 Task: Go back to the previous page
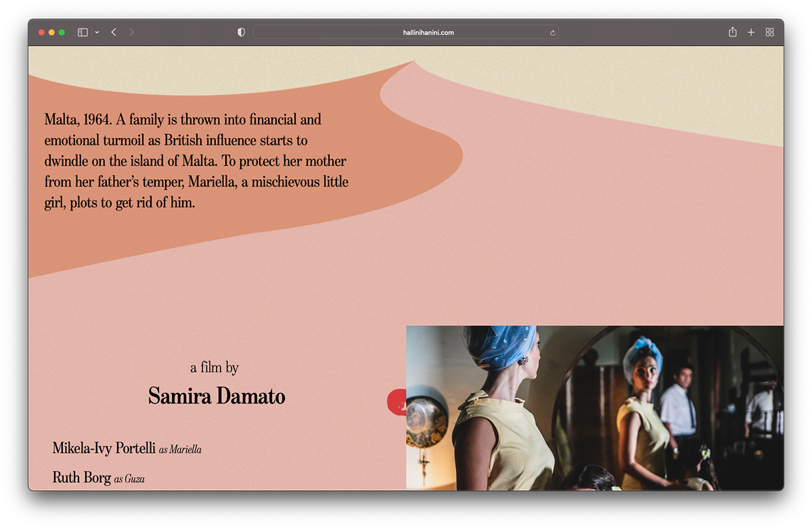click(114, 32)
